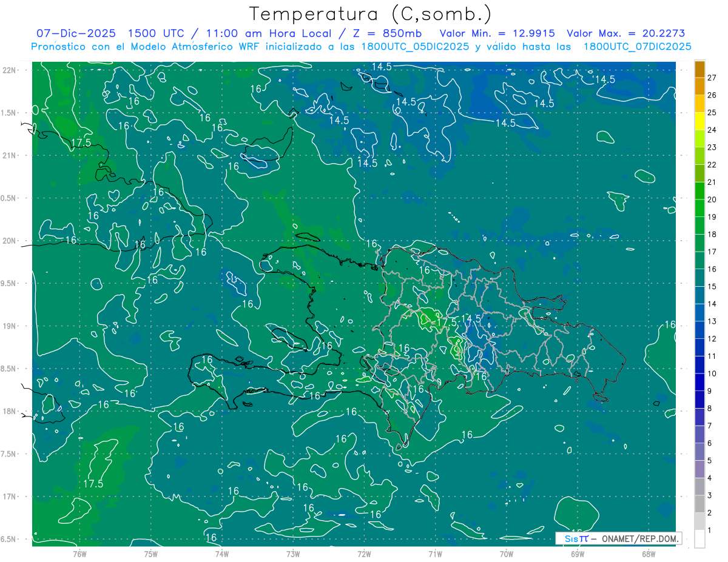Click legend value '9'

tap(710, 391)
